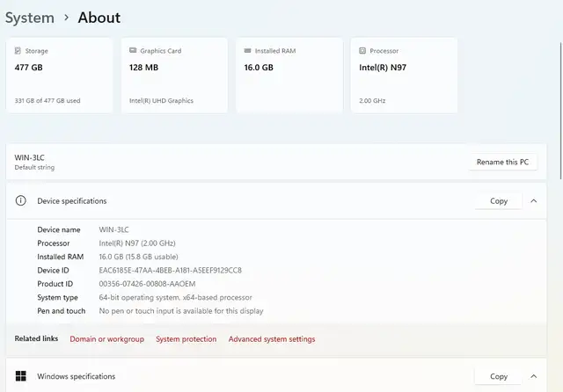Screen dimensions: 563x392
Task: Click the Windows logo icon
Action: pyautogui.click(x=21, y=376)
